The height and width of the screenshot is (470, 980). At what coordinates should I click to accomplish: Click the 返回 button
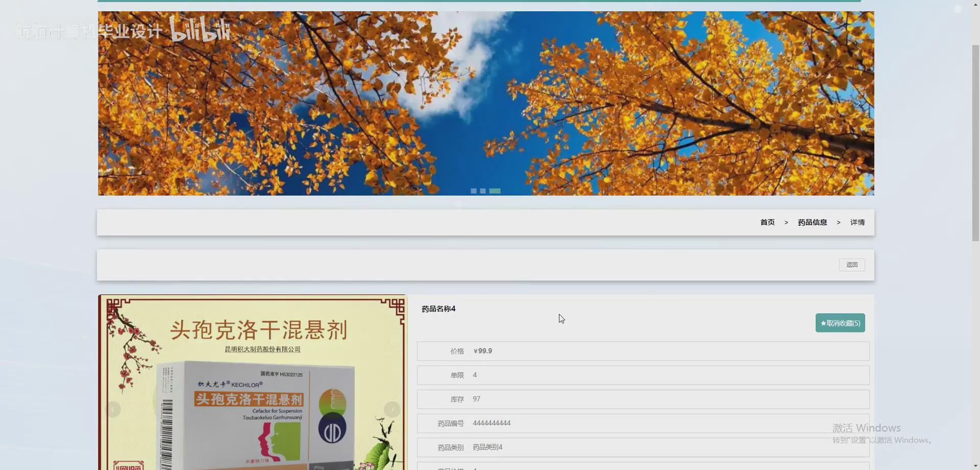(851, 265)
